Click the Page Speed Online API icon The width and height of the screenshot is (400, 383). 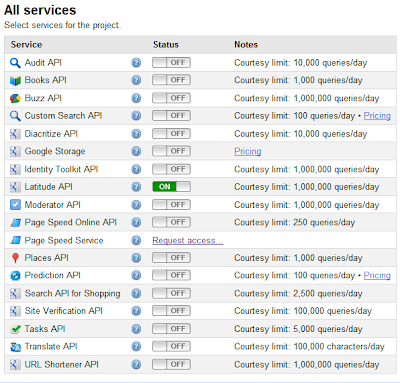click(x=15, y=222)
